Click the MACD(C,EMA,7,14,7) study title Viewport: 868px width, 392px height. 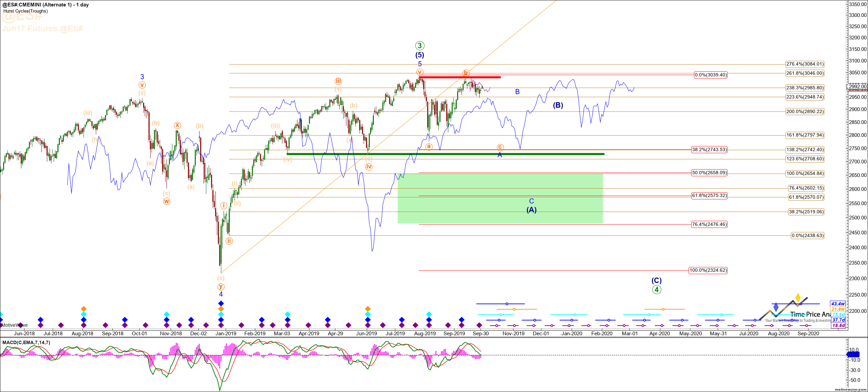[26, 342]
